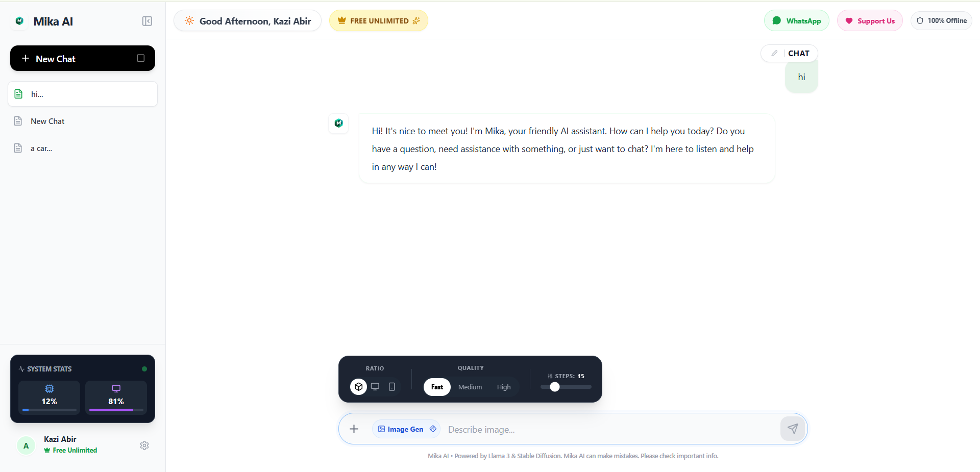Screen dimensions: 980x472
Task: Open the conversation titled 'a car...'
Action: pyautogui.click(x=82, y=148)
